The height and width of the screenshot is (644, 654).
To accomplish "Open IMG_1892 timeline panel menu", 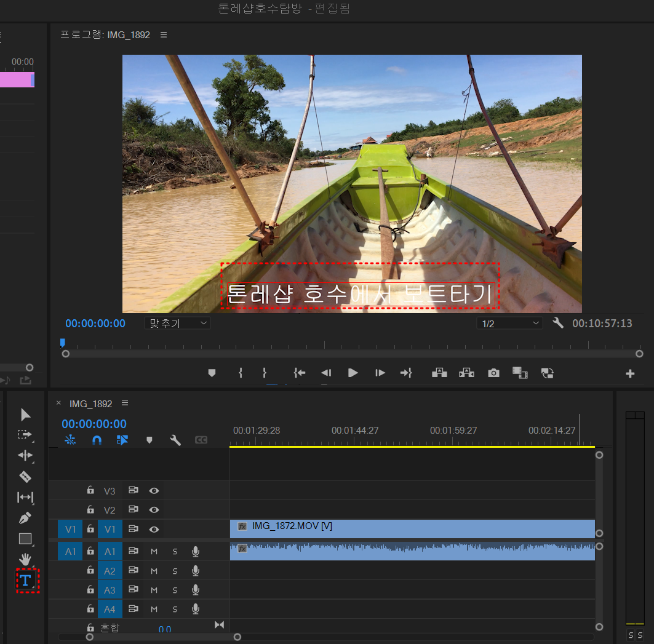I will (x=125, y=403).
